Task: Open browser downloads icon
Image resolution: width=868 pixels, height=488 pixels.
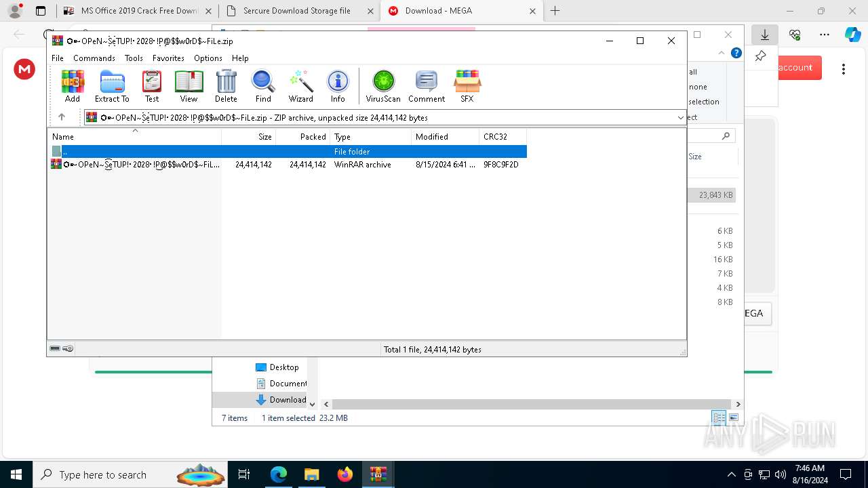Action: (x=765, y=35)
